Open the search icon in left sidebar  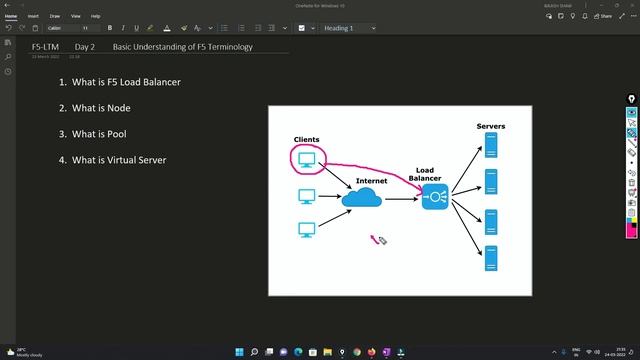pyautogui.click(x=8, y=57)
